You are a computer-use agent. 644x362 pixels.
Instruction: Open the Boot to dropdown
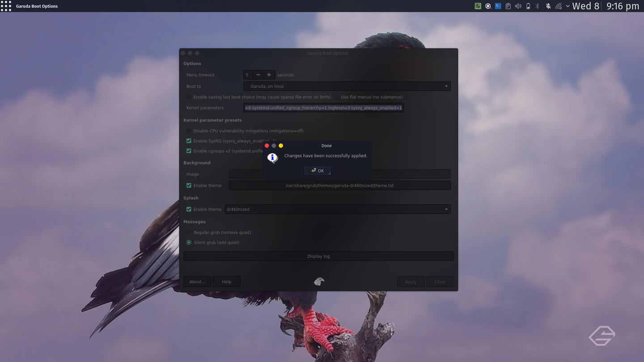347,86
